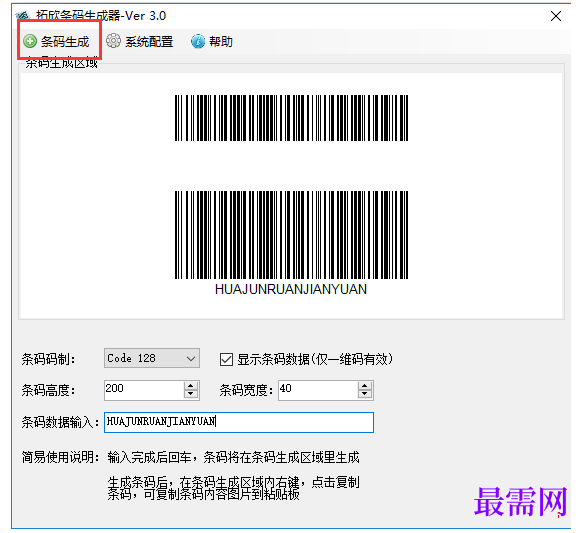Click the green plus 条码生成 icon

coord(30,41)
